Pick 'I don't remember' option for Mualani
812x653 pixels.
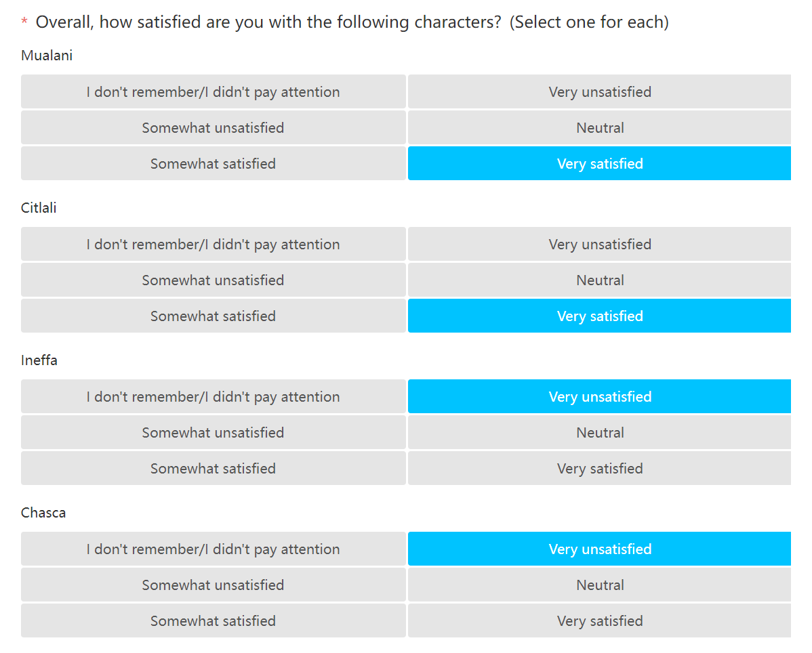[x=214, y=91]
